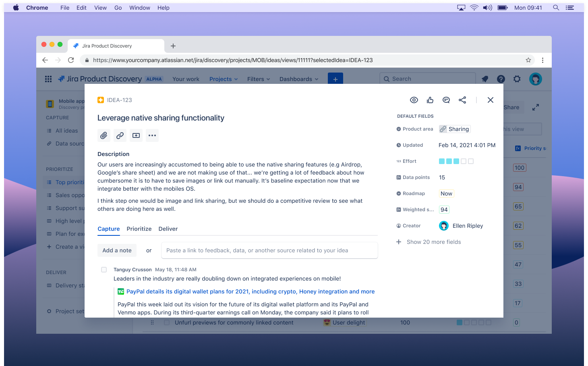Check the box next to Tanguy Crusson's note

[104, 270]
